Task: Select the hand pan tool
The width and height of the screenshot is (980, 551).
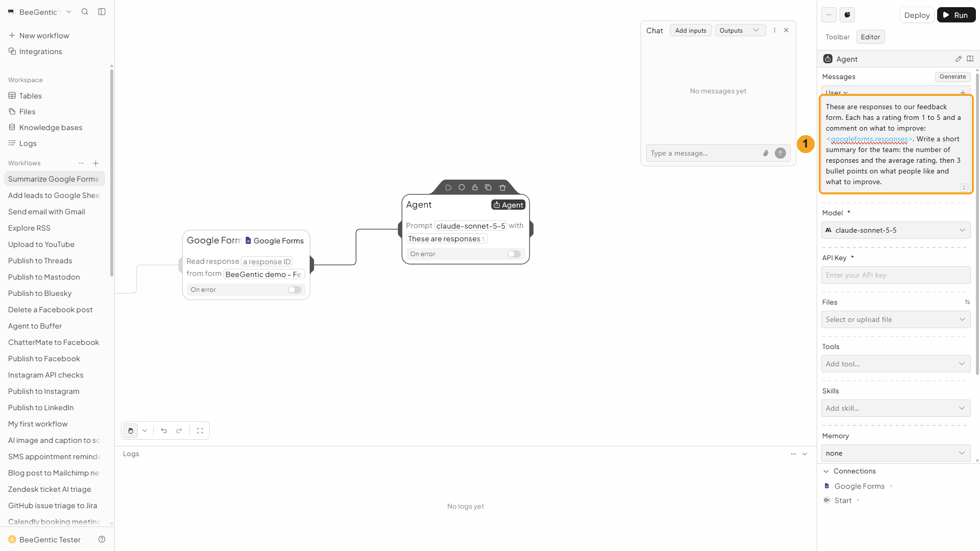Action: [131, 431]
